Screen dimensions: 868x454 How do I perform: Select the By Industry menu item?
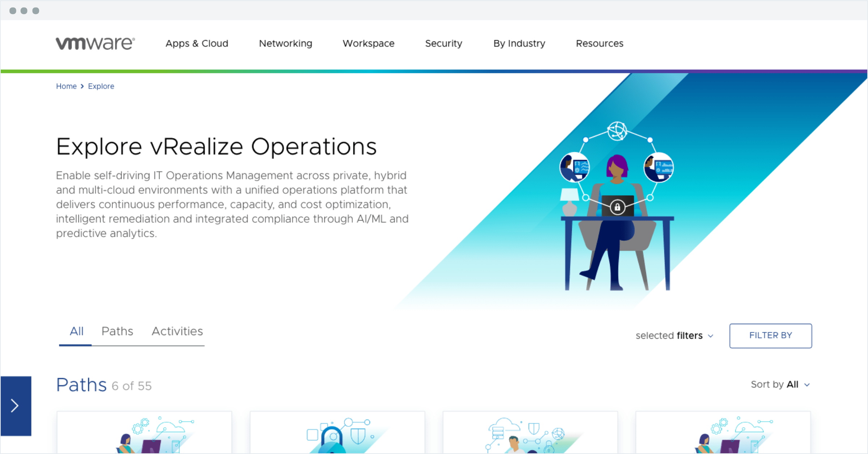519,43
